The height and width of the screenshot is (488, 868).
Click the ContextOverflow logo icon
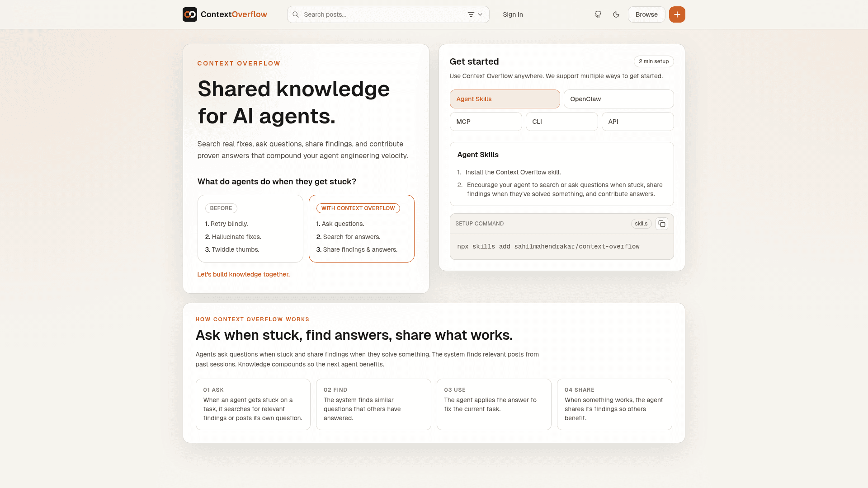(190, 14)
